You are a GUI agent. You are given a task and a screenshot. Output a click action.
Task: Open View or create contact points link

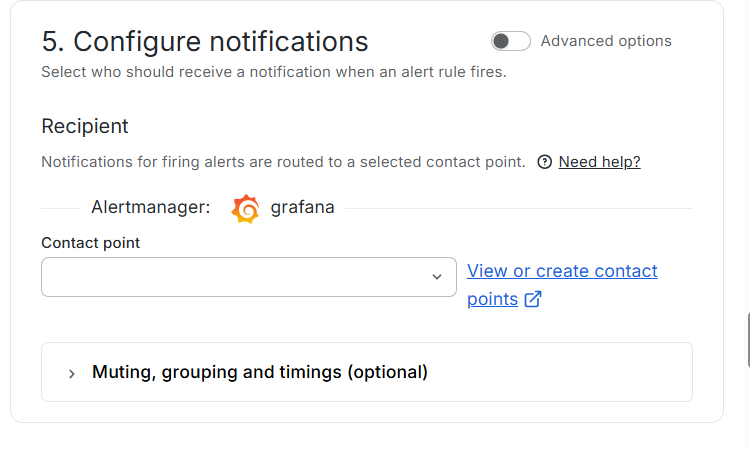point(562,285)
